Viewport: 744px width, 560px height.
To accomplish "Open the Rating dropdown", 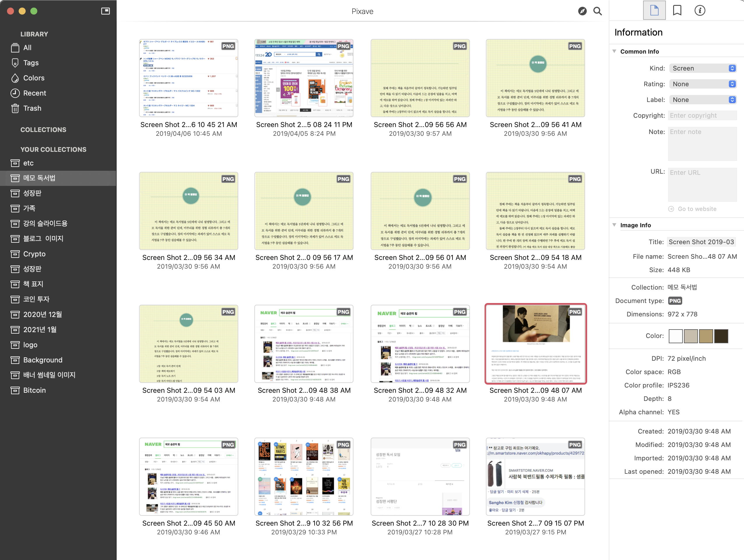I will coord(702,84).
